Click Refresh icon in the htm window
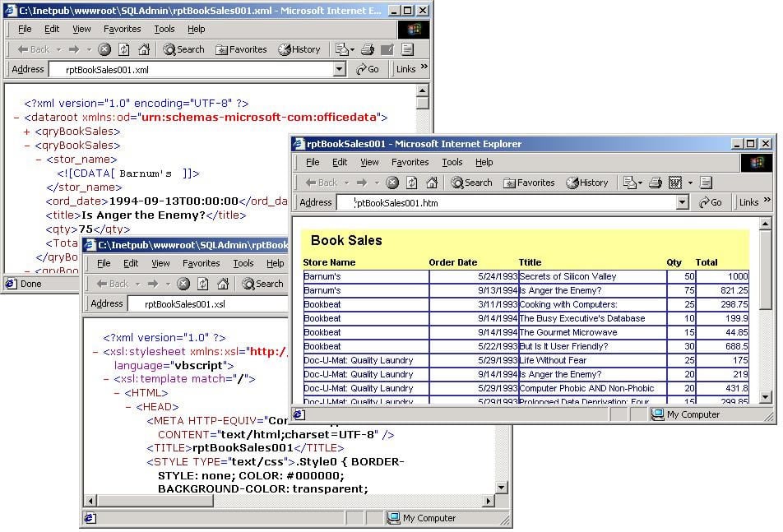Viewport: 783px width, 532px height. (412, 183)
